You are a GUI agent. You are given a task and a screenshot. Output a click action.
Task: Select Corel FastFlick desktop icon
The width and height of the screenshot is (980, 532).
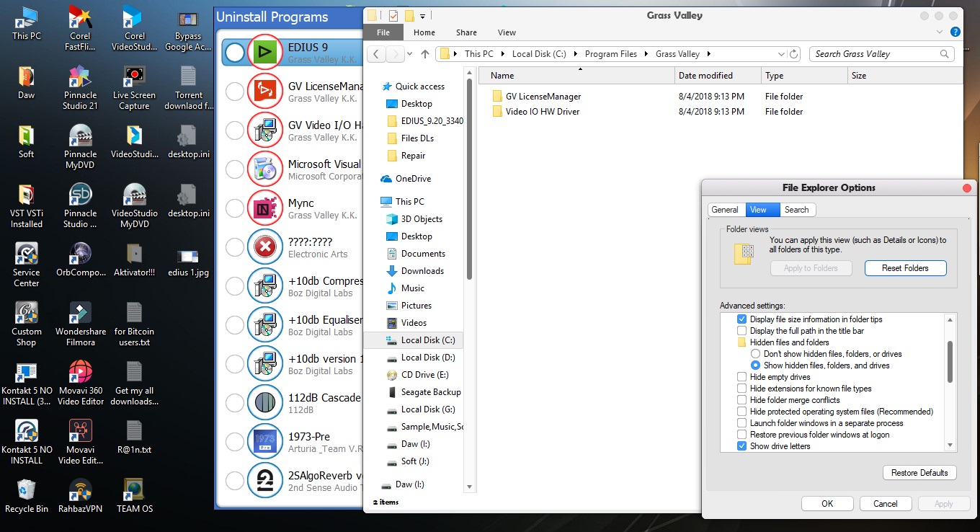click(x=80, y=27)
